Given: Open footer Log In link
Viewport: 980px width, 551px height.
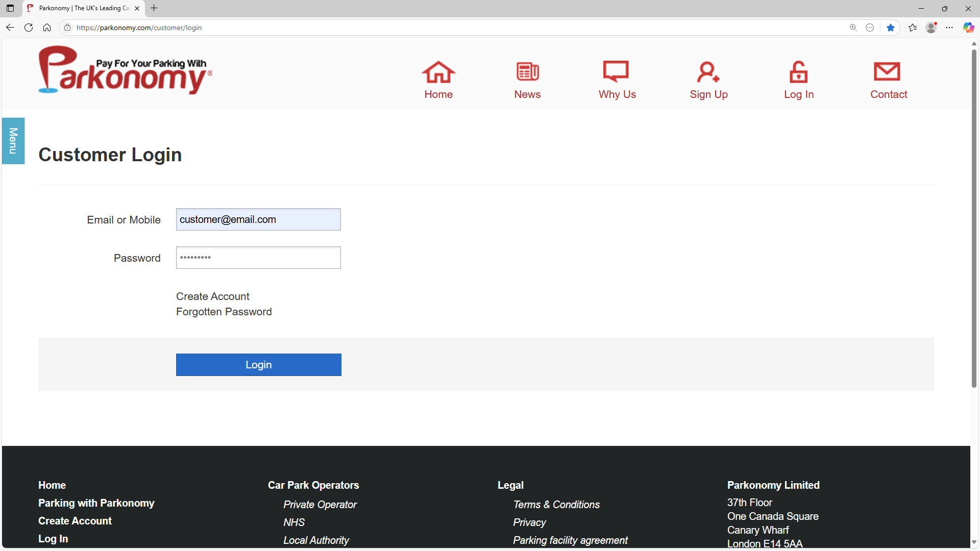Looking at the screenshot, I should coord(53,539).
